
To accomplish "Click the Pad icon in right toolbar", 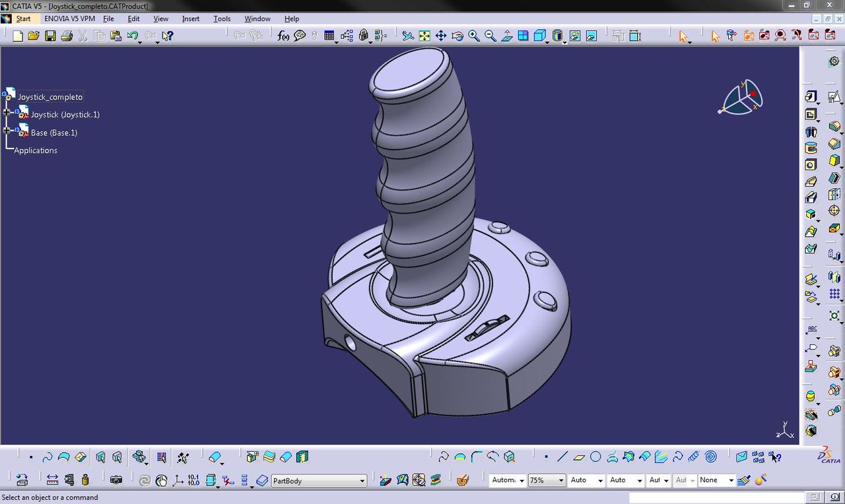I will [x=811, y=96].
